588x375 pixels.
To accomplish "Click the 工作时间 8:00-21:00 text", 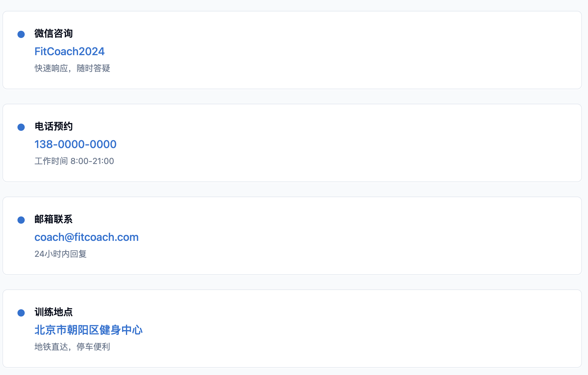I will (x=74, y=161).
